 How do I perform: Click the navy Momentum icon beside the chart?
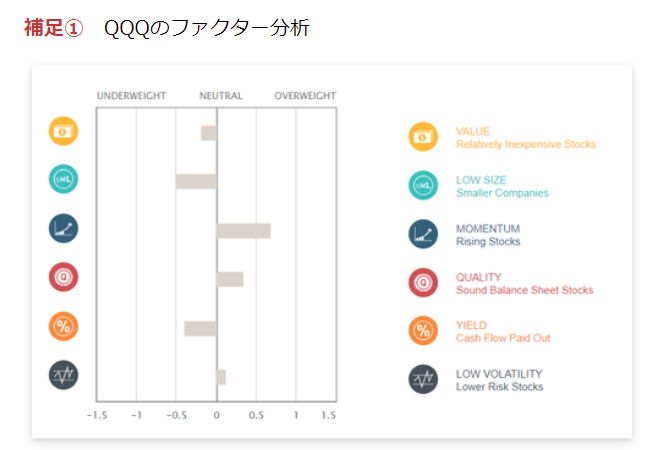(x=63, y=228)
